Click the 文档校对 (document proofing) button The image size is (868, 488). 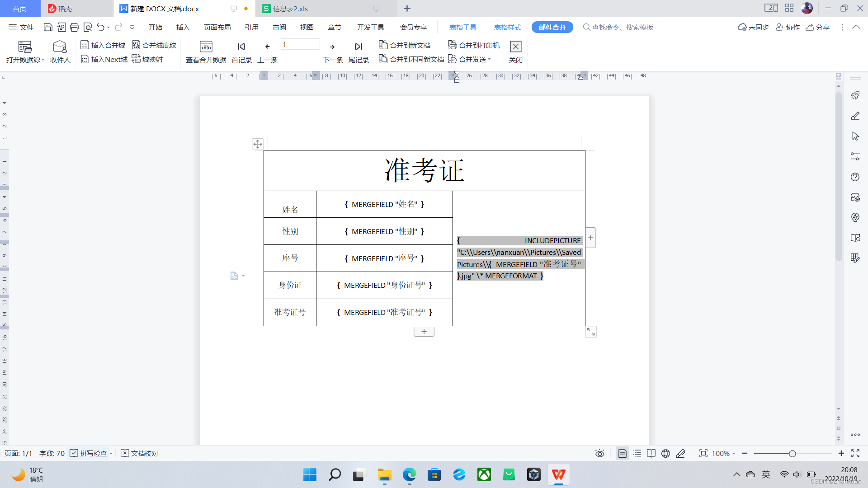coord(140,453)
